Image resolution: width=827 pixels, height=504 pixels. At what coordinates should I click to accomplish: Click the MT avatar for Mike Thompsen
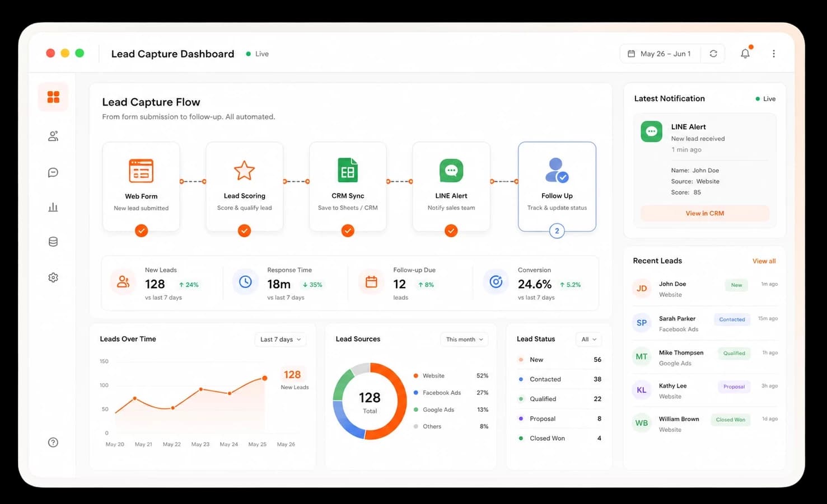tap(642, 356)
